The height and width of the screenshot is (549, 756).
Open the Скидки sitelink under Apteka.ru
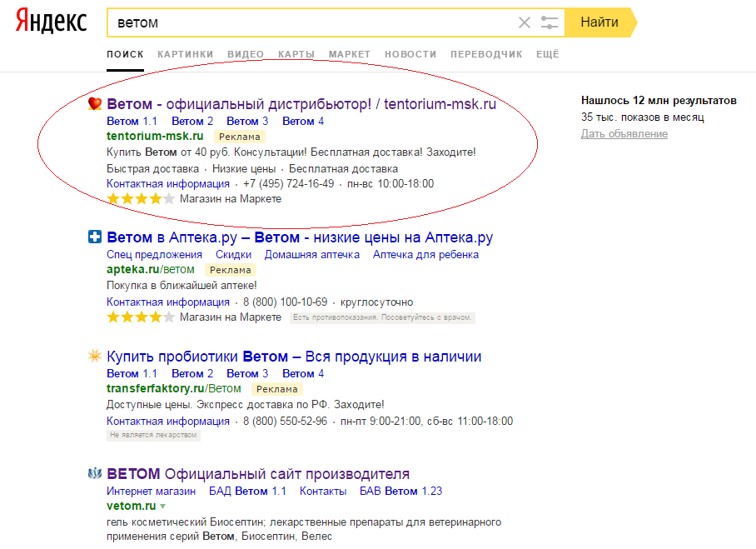(234, 255)
